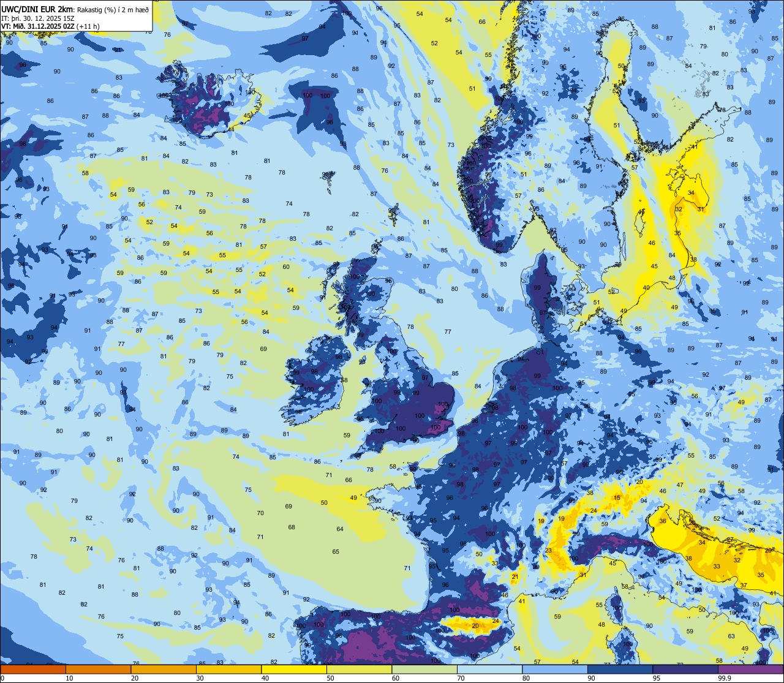Click legend tick label '95' on the scale
The width and height of the screenshot is (784, 683).
coord(657,678)
